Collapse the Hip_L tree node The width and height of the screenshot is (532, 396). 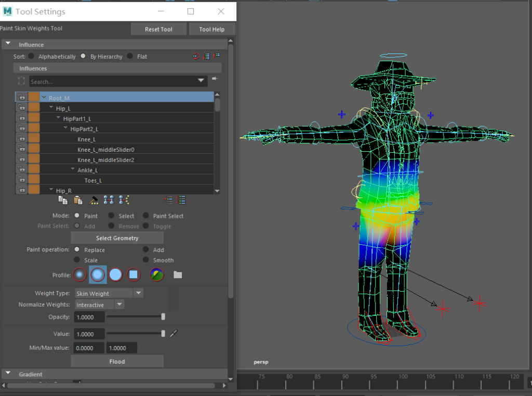pyautogui.click(x=51, y=107)
